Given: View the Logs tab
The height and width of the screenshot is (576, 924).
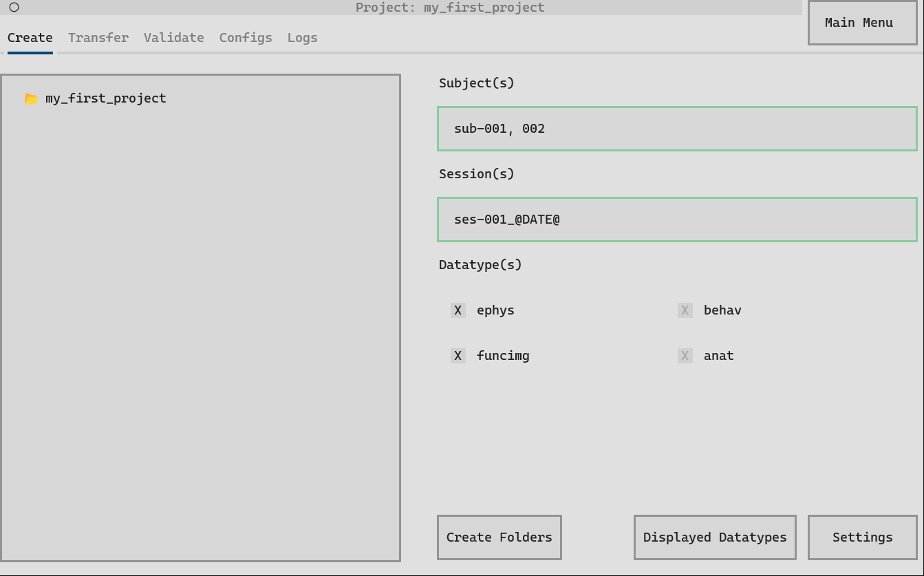Looking at the screenshot, I should [x=302, y=38].
